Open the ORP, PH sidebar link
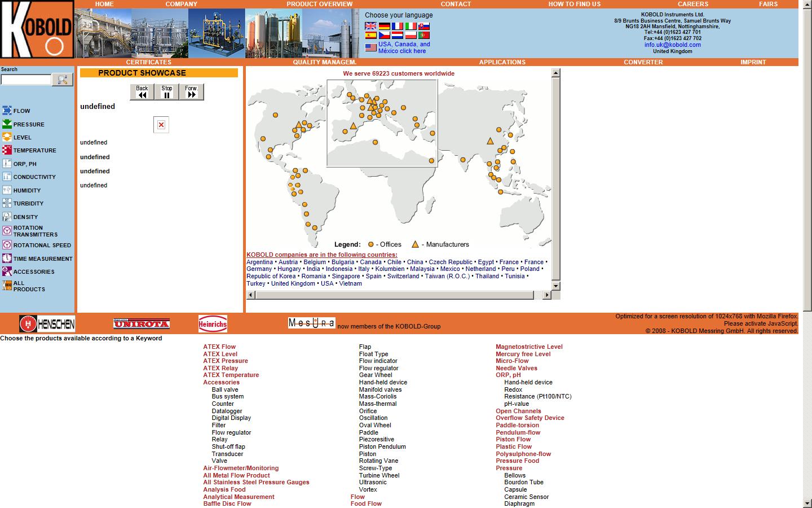This screenshot has height=508, width=812. tap(25, 164)
